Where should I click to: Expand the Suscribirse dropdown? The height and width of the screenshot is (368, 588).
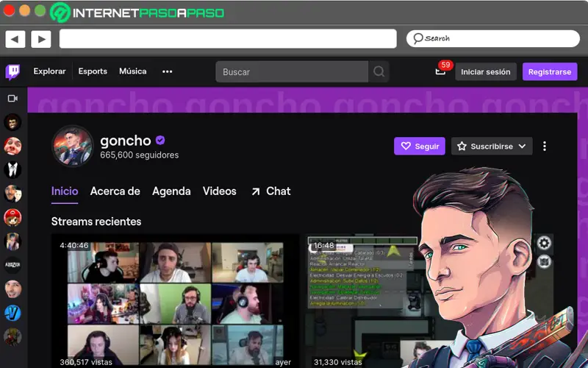pyautogui.click(x=492, y=146)
